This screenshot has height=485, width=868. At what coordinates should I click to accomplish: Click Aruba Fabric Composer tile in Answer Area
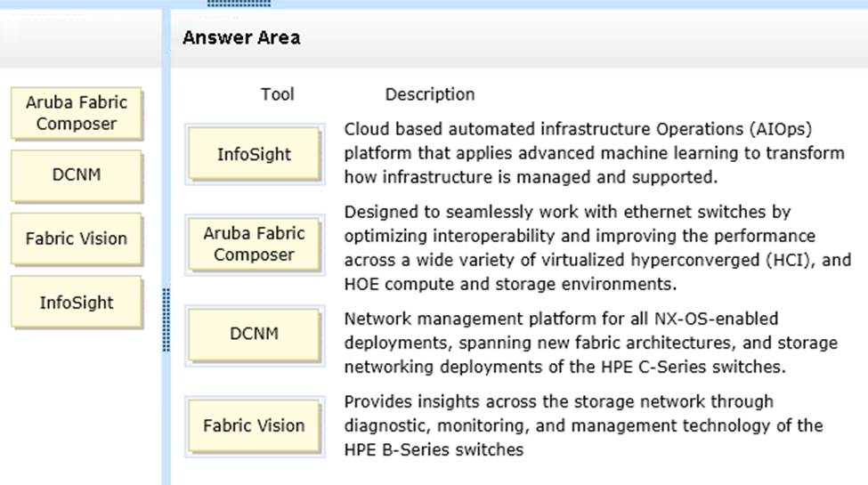tap(254, 244)
